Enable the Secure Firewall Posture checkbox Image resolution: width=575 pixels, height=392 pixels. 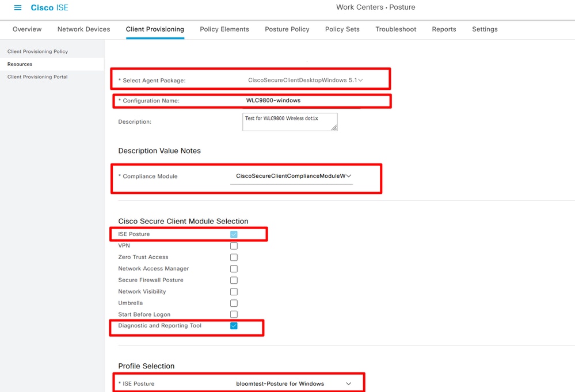coord(234,280)
